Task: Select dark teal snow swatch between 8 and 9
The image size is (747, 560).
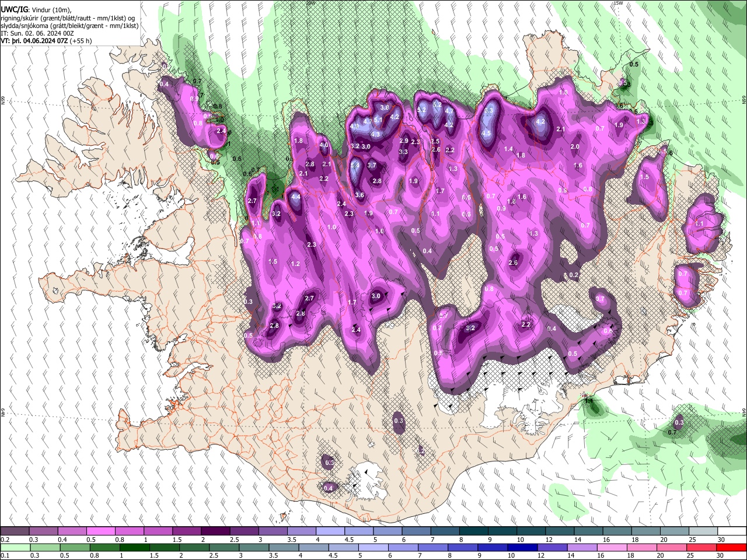Action: 473,531
